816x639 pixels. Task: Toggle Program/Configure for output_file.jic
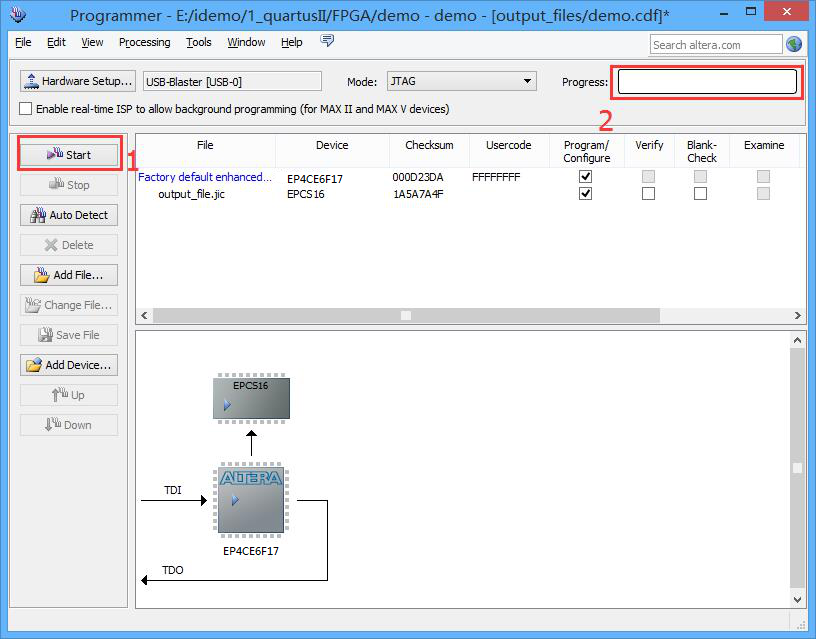tap(586, 194)
